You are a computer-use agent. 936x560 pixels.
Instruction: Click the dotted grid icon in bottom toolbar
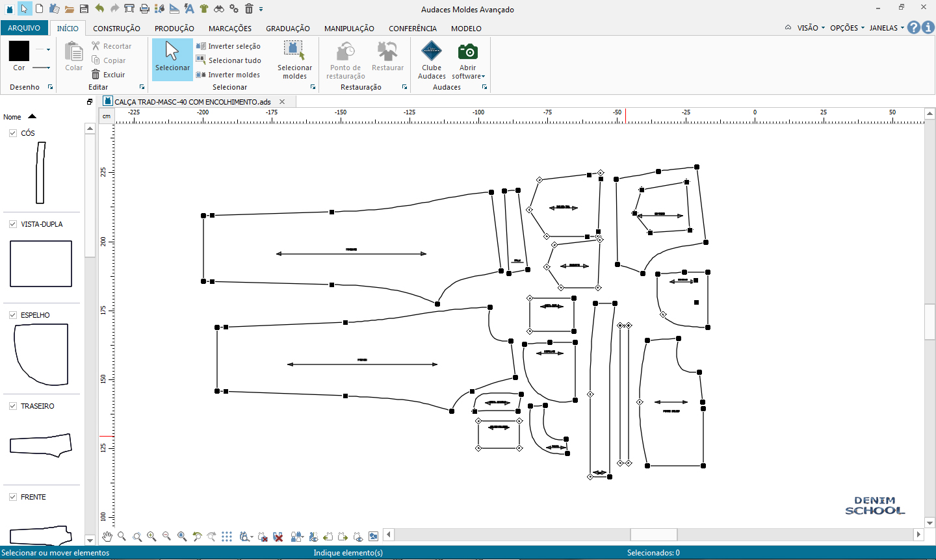[226, 537]
